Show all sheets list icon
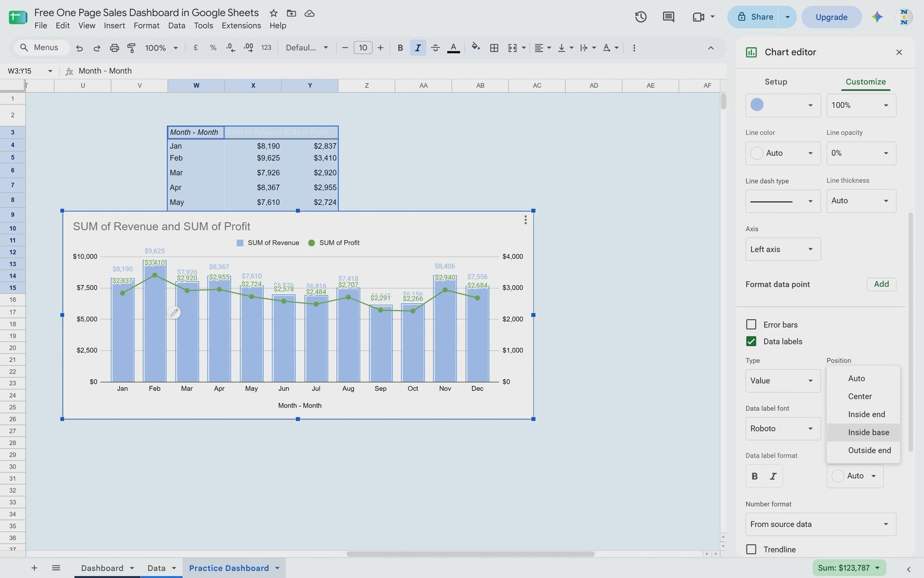 (56, 568)
